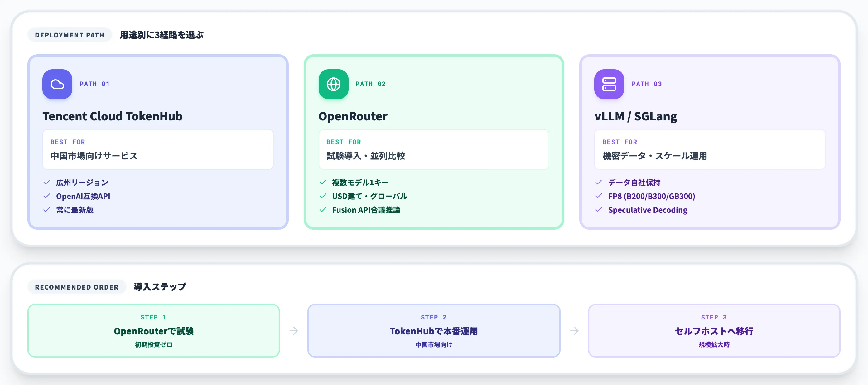This screenshot has height=385, width=868.
Task: Click the 中国市場向けサービス best-for box
Action: (x=158, y=149)
